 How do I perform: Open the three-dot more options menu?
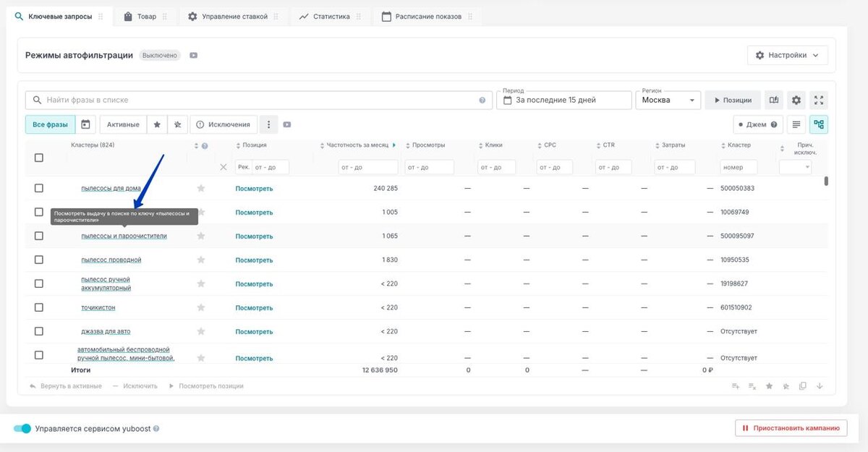click(x=268, y=124)
